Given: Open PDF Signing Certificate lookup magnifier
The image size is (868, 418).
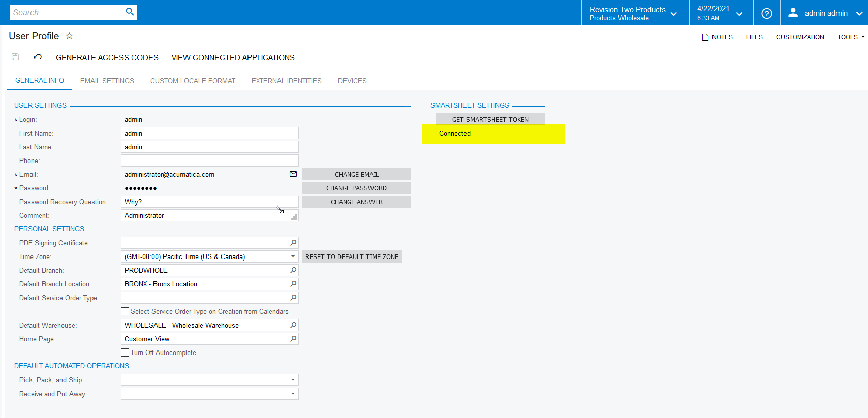Looking at the screenshot, I should click(x=293, y=243).
